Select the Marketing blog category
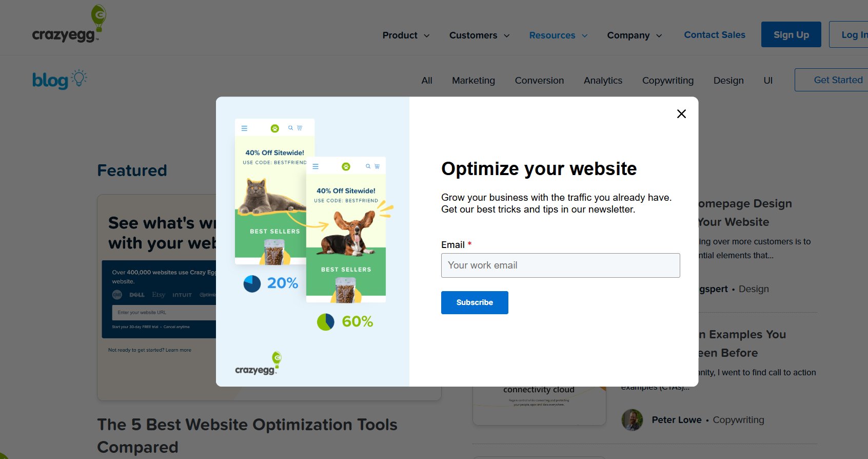Image resolution: width=868 pixels, height=459 pixels. 473,81
